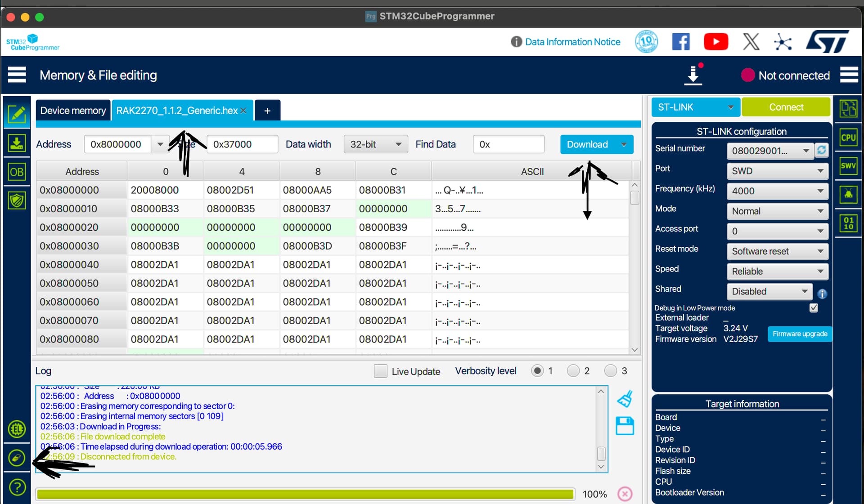Open the Reset mode dropdown
This screenshot has height=504, width=864.
pos(777,251)
